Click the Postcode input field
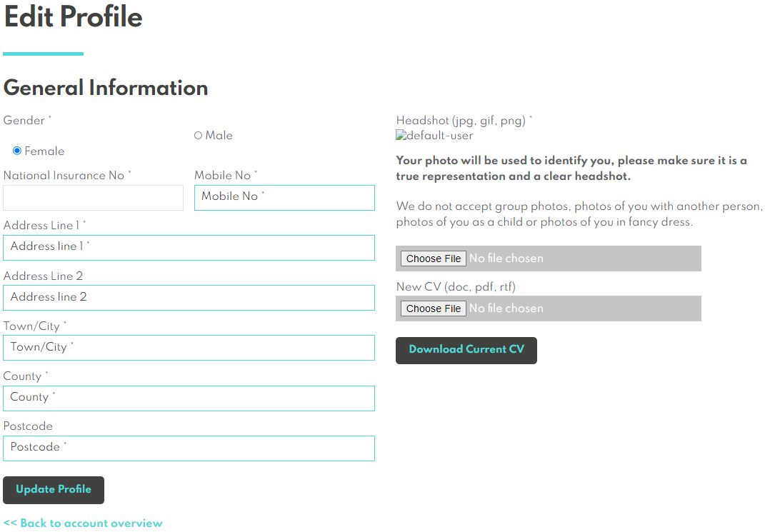Viewport: 765px width, 532px height. point(189,448)
